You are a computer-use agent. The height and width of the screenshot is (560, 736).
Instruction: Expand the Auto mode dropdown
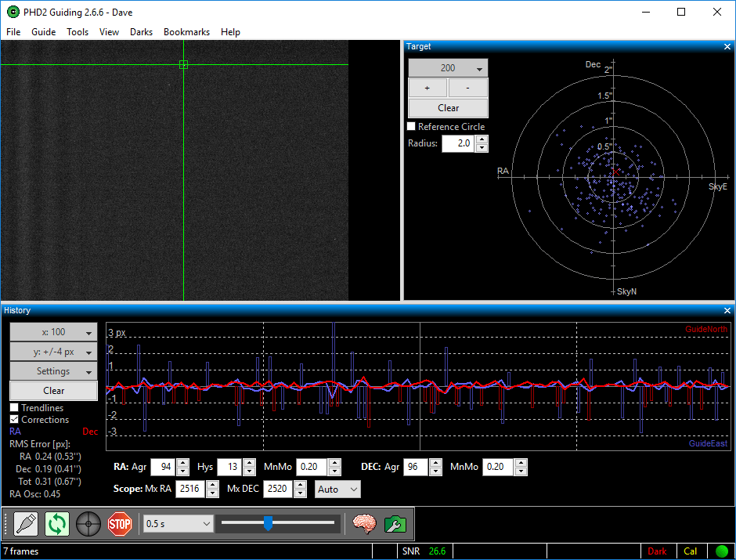pos(337,489)
